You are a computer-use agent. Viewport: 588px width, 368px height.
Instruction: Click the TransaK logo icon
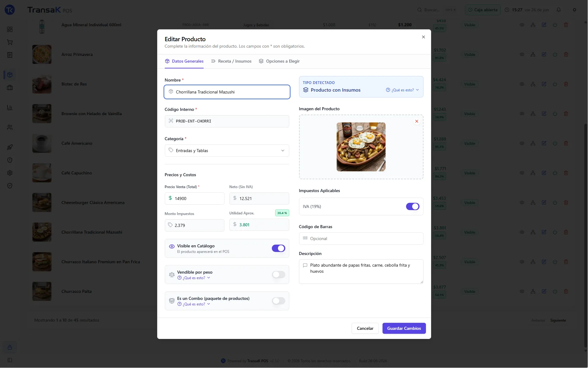(x=10, y=10)
